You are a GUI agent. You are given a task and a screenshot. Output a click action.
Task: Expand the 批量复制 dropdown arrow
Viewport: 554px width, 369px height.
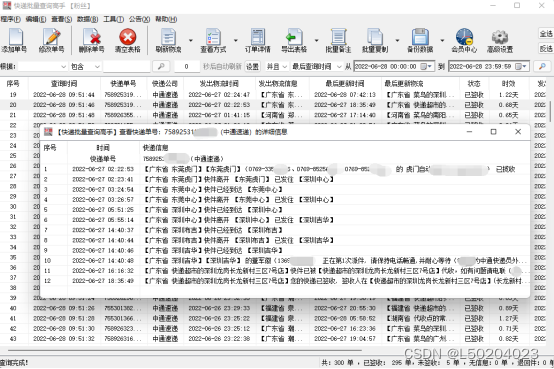click(x=397, y=40)
